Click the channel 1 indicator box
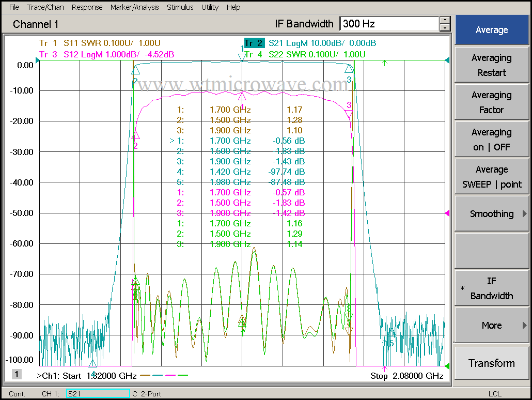Screen dimensions: 532x400 coord(15,374)
